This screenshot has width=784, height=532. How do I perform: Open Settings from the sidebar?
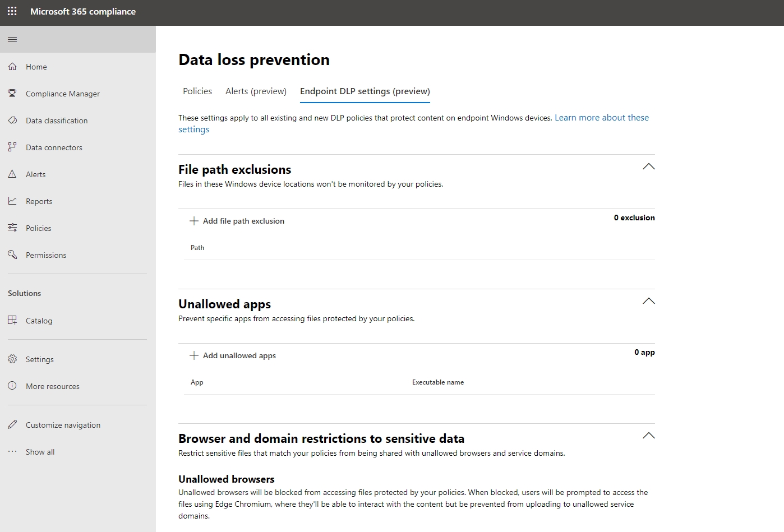pyautogui.click(x=39, y=359)
